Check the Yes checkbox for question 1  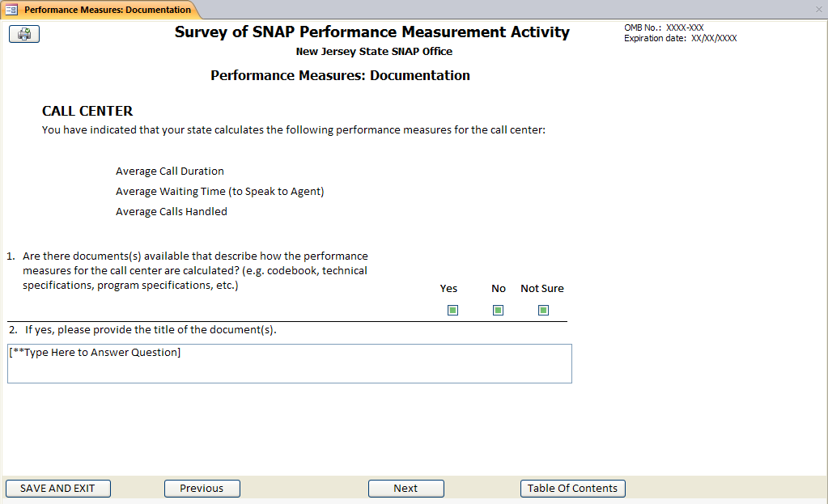(452, 310)
